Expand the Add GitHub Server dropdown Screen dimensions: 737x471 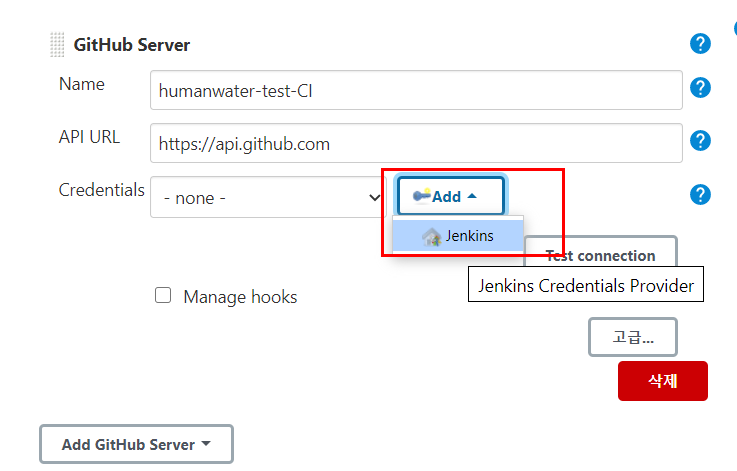(x=136, y=444)
